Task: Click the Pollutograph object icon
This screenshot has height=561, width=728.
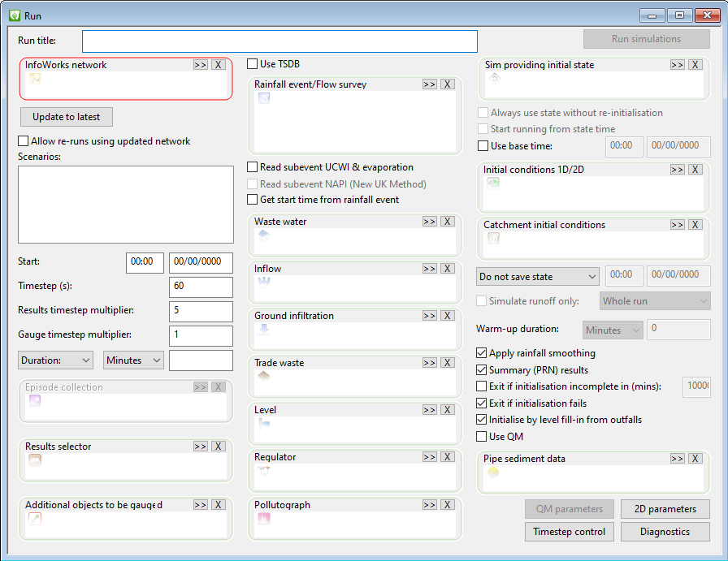Action: pyautogui.click(x=264, y=519)
